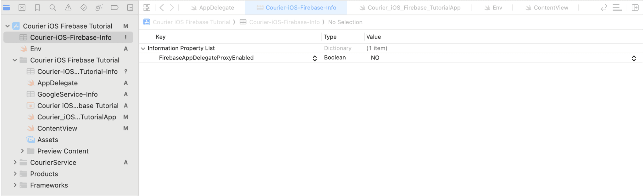Open the Breakpoint navigator icon
Viewport: 644px width, 196px height.
click(114, 8)
